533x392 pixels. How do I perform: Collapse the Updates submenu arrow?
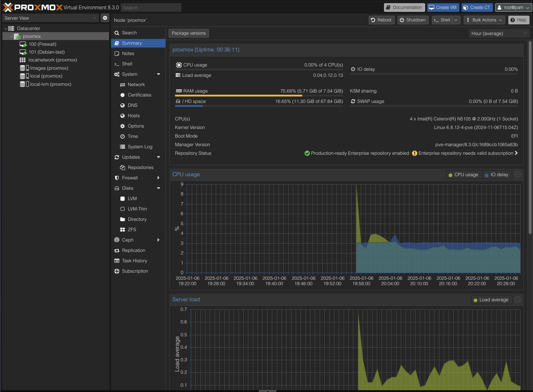pos(159,157)
